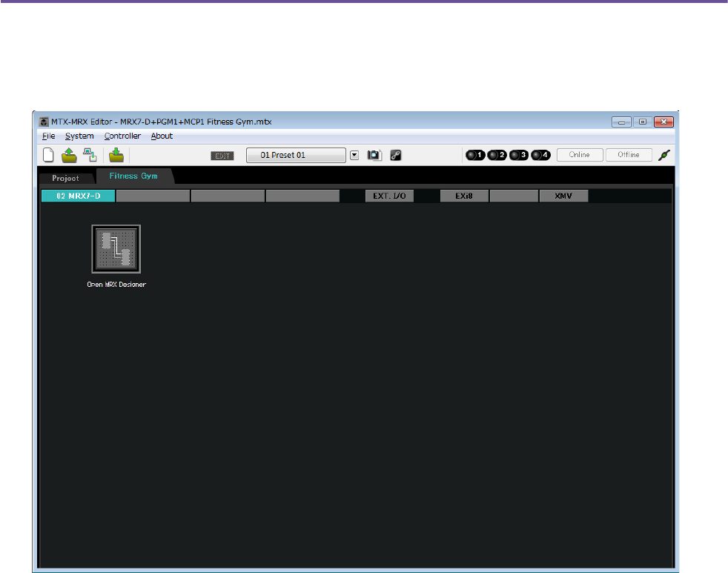728x573 pixels.
Task: Click system indicator 4
Action: coord(541,155)
